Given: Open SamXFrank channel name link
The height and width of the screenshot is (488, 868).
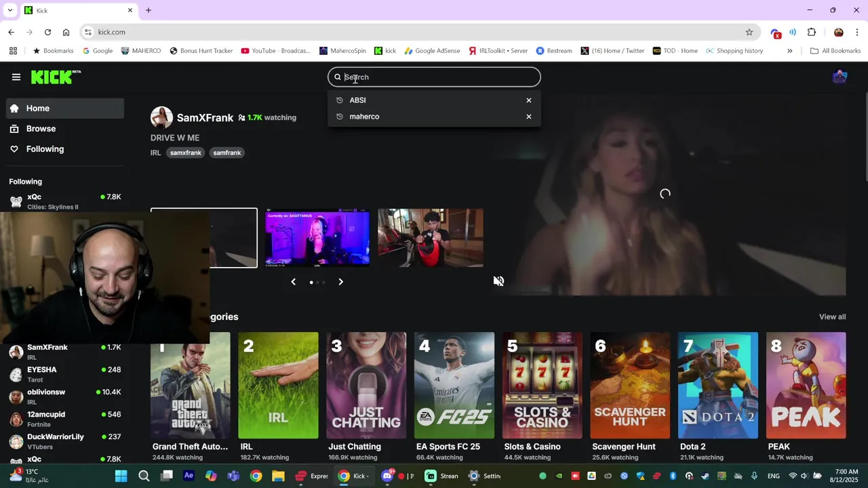Looking at the screenshot, I should point(205,117).
